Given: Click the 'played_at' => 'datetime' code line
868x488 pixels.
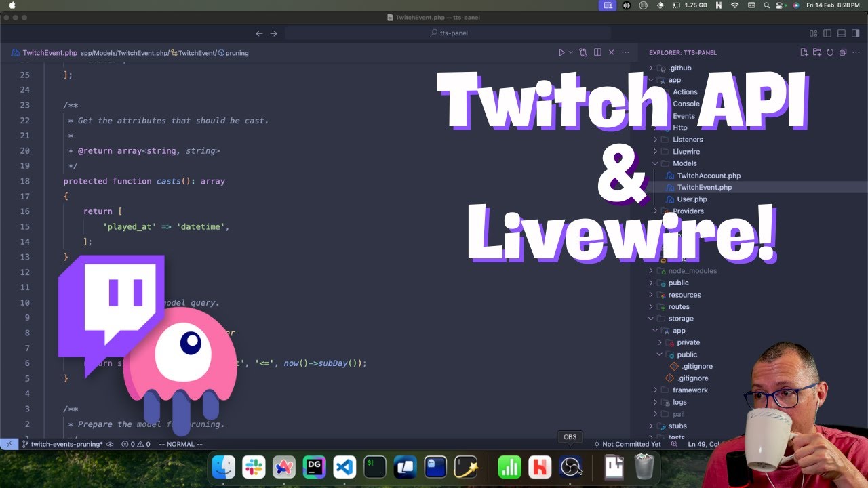Looking at the screenshot, I should (166, 226).
